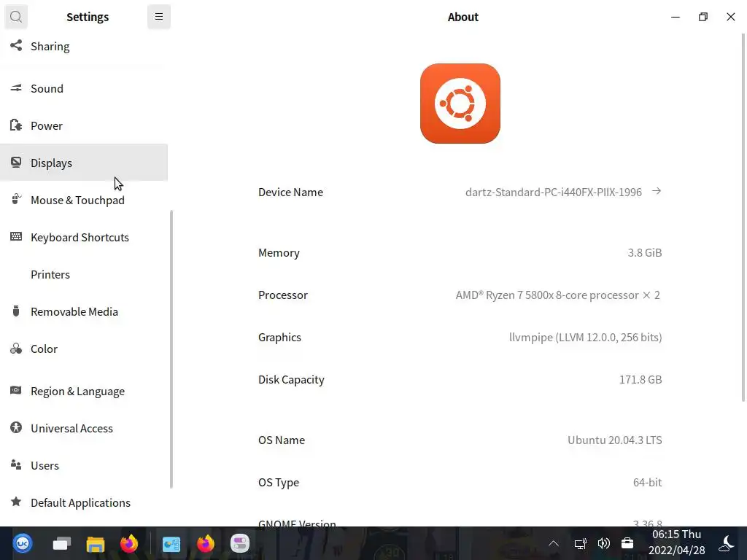This screenshot has height=560, width=747.
Task: Click the Removable Media USB icon
Action: pos(16,311)
